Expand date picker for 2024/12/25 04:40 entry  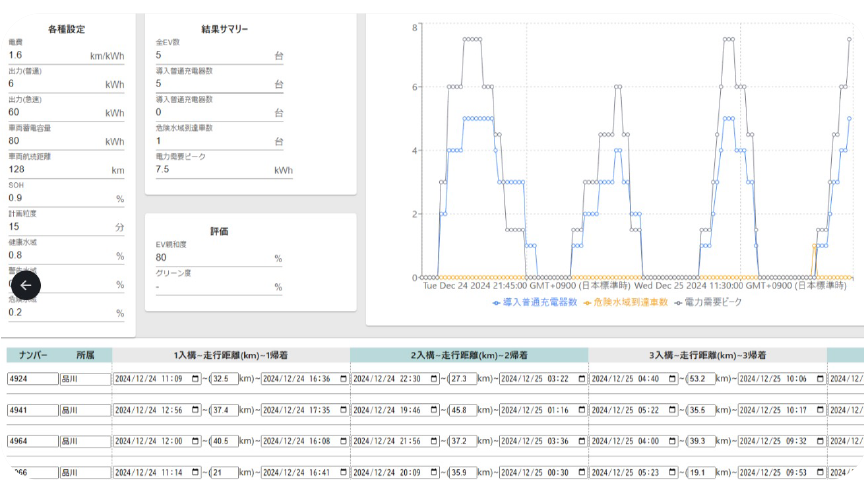pyautogui.click(x=674, y=379)
